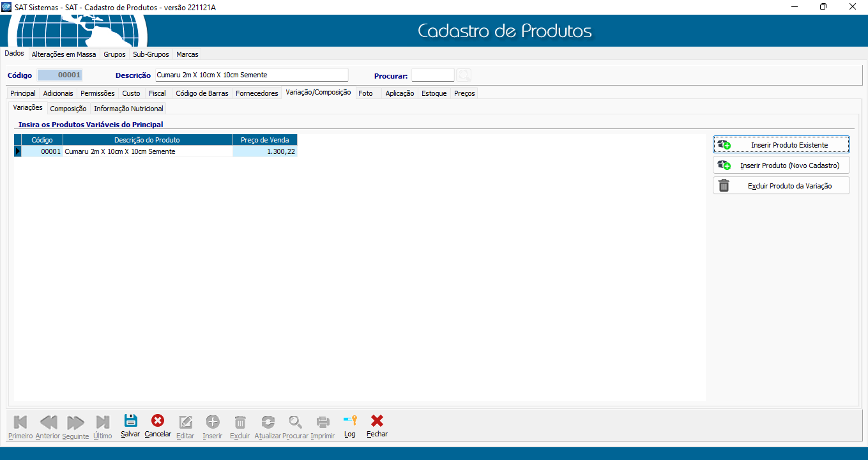The height and width of the screenshot is (460, 868).
Task: Open the Alterações em Massa tab
Action: click(x=64, y=54)
